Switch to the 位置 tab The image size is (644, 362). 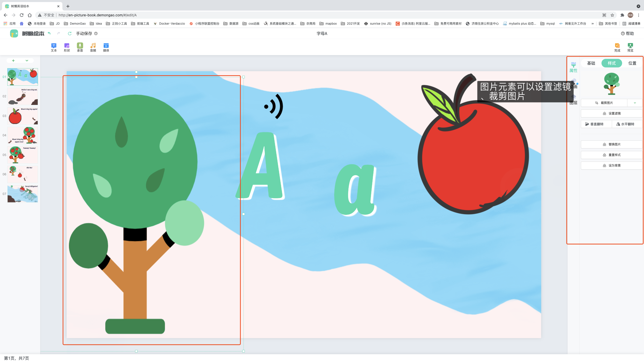pyautogui.click(x=632, y=63)
